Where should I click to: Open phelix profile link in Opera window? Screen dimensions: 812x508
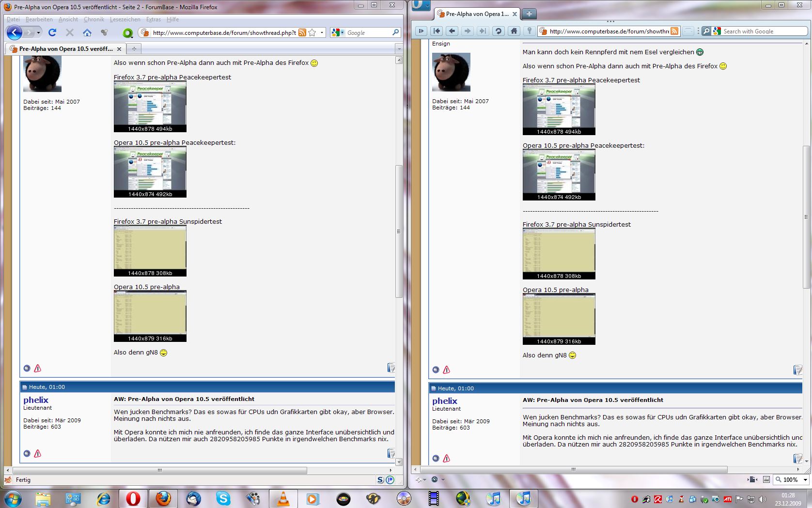point(445,401)
